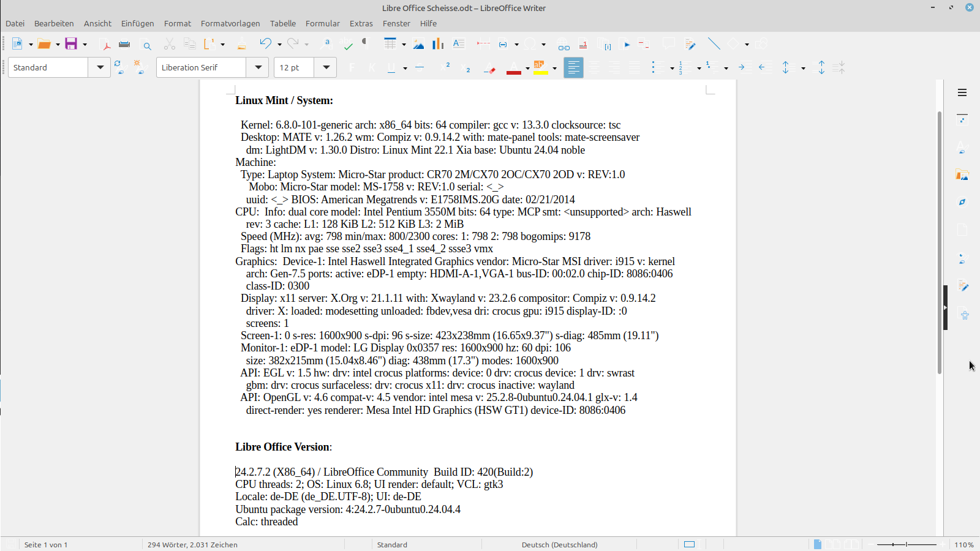The width and height of the screenshot is (980, 551).
Task: Open the font size dropdown list
Action: (326, 67)
